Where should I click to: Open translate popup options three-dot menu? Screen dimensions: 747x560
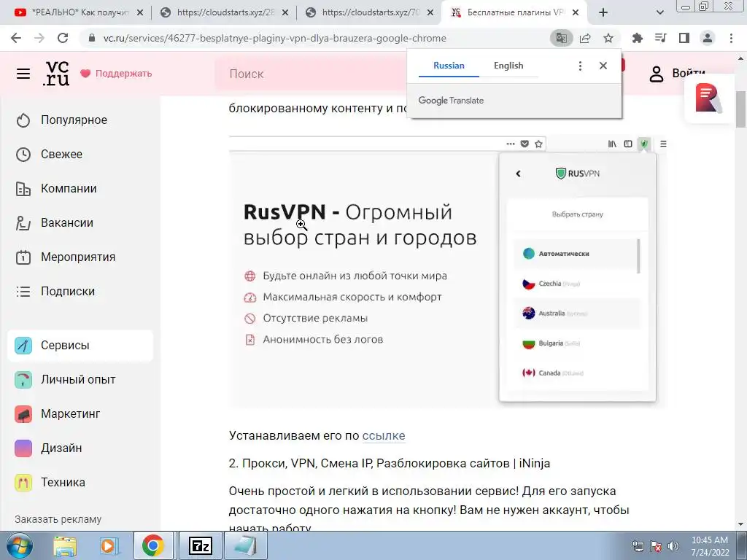580,66
